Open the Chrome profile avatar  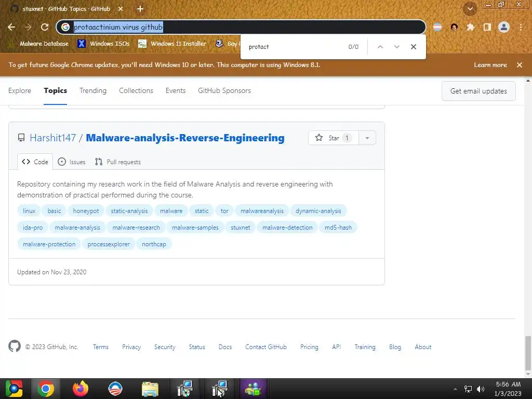tap(504, 27)
